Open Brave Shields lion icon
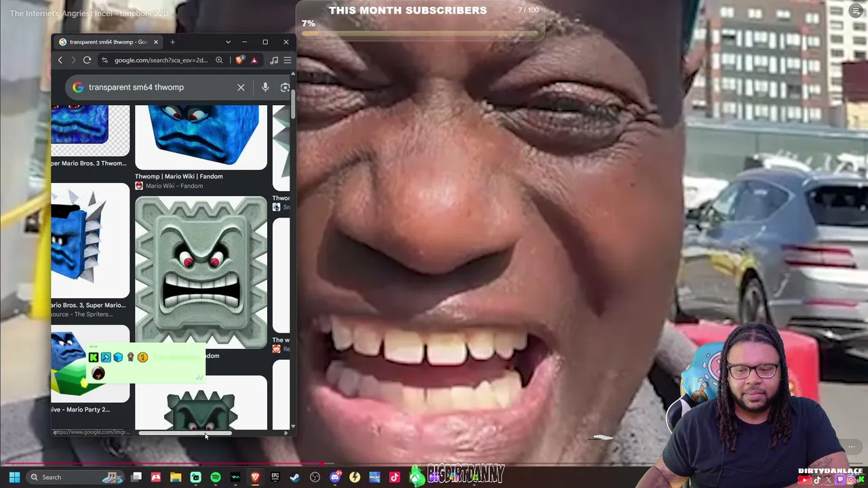This screenshot has width=868, height=488. [239, 60]
